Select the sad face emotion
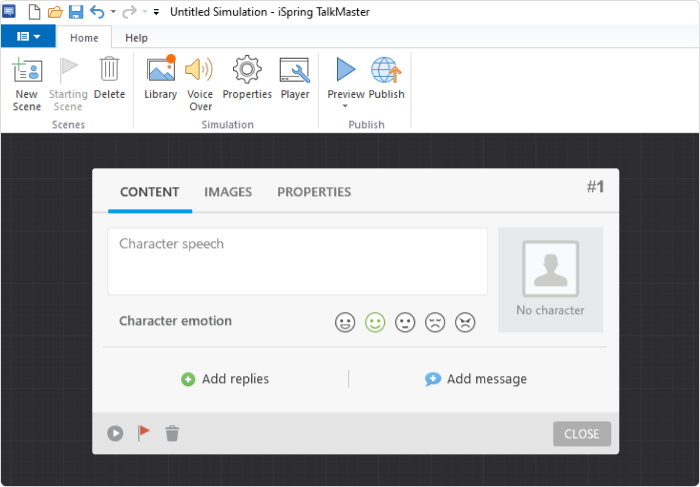 (435, 322)
